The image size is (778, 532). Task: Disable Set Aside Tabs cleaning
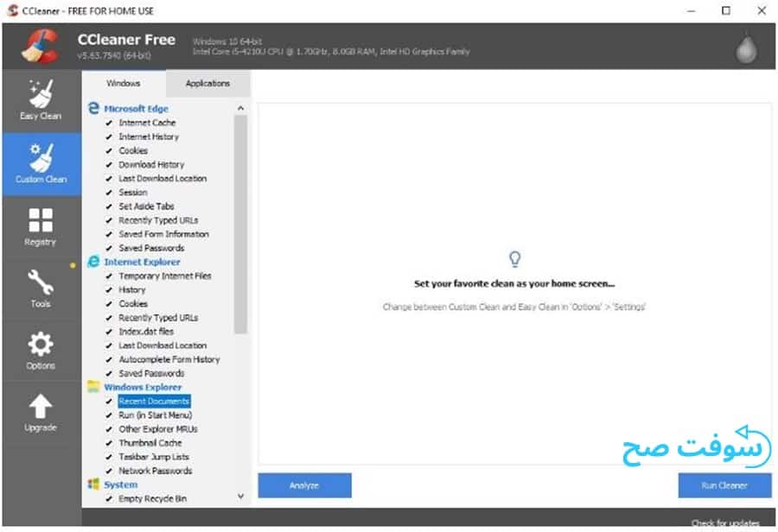pyautogui.click(x=109, y=206)
